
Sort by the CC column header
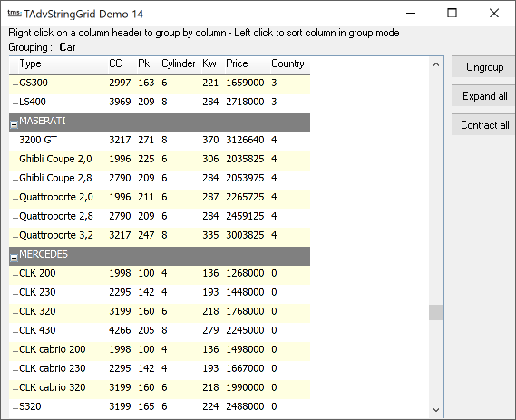122,63
